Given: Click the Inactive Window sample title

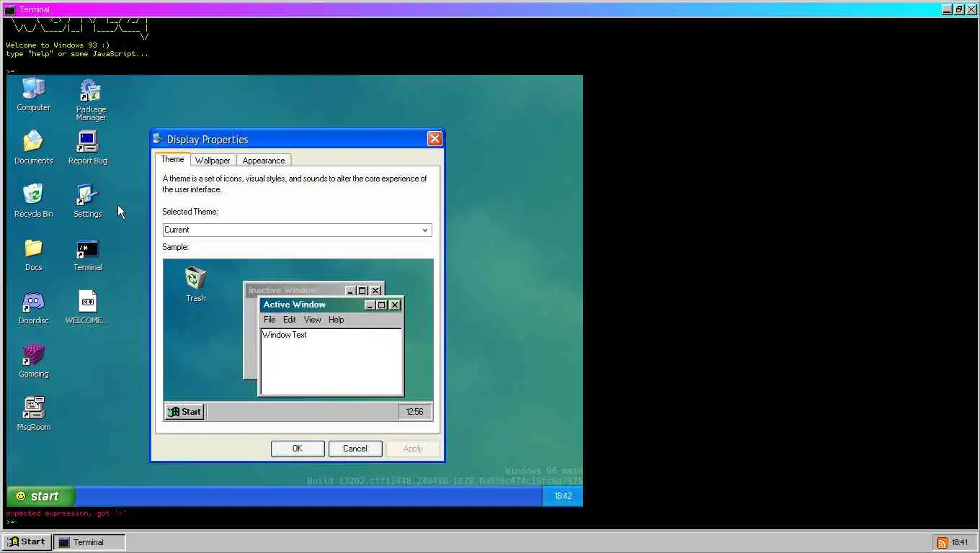Looking at the screenshot, I should click(282, 290).
